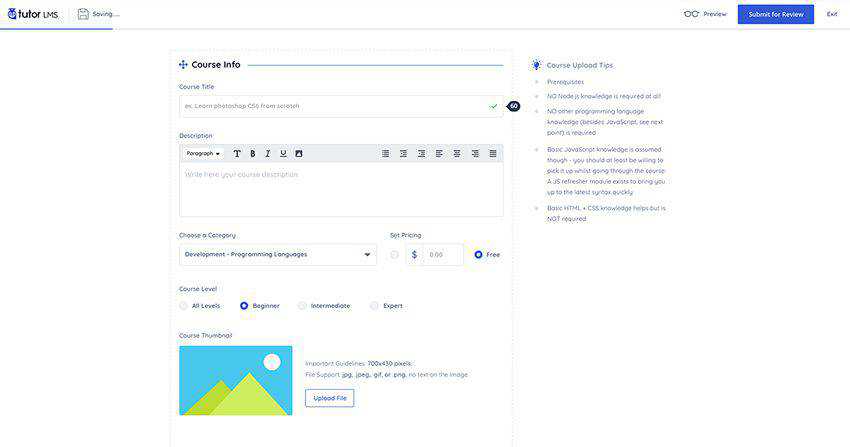This screenshot has height=447, width=850.
Task: Click the glasses Preview icon
Action: 691,14
